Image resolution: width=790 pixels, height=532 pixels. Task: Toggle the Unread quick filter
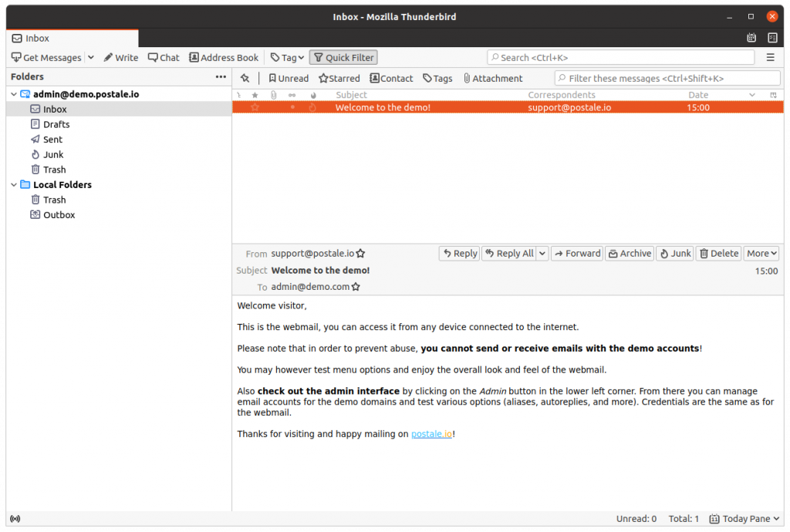(289, 78)
